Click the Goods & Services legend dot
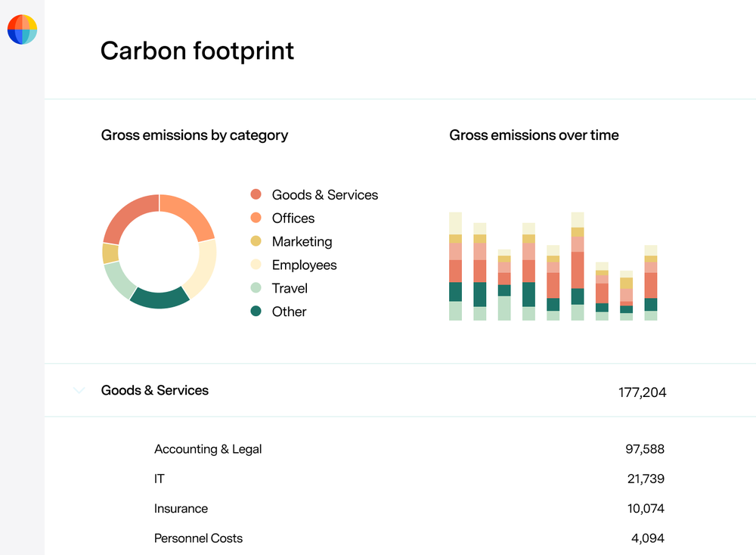This screenshot has height=555, width=756. coord(256,194)
